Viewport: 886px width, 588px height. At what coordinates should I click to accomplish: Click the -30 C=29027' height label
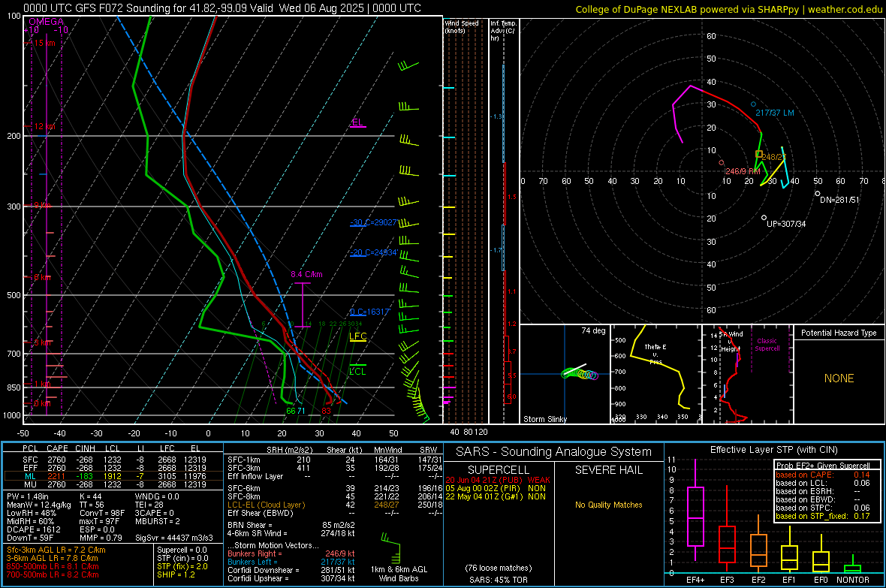373,223
